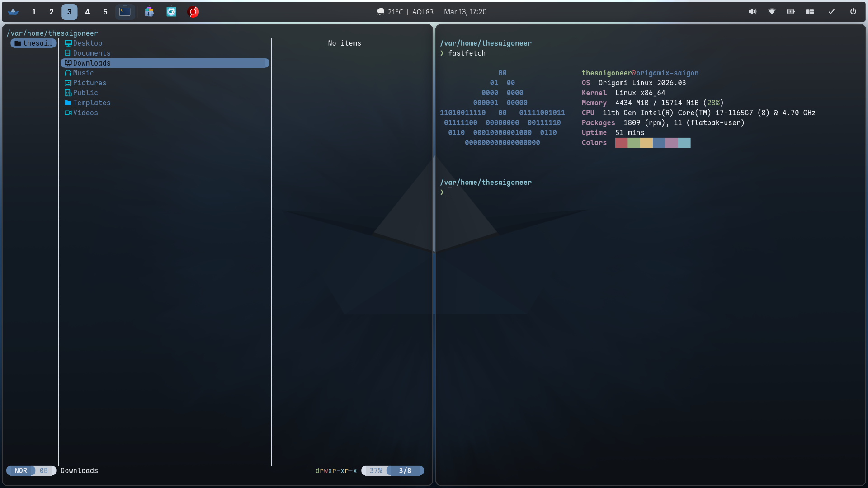Switch to workspace 5
The width and height of the screenshot is (868, 488).
[105, 12]
